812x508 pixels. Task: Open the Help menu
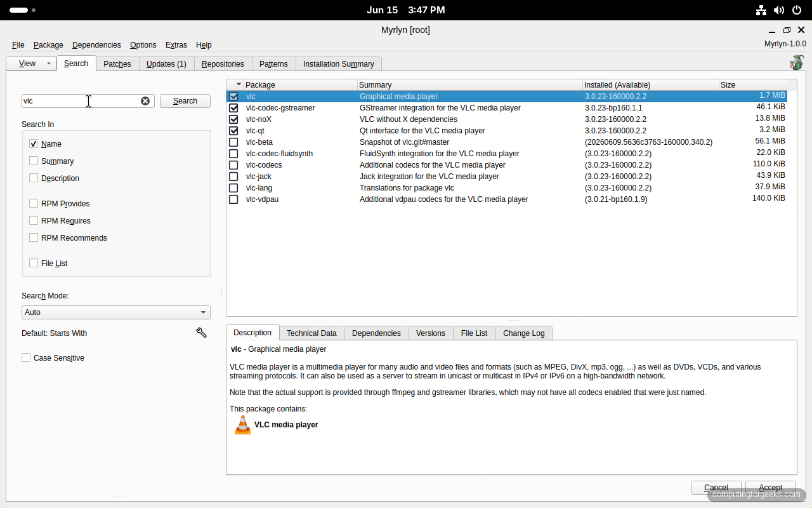(x=204, y=45)
